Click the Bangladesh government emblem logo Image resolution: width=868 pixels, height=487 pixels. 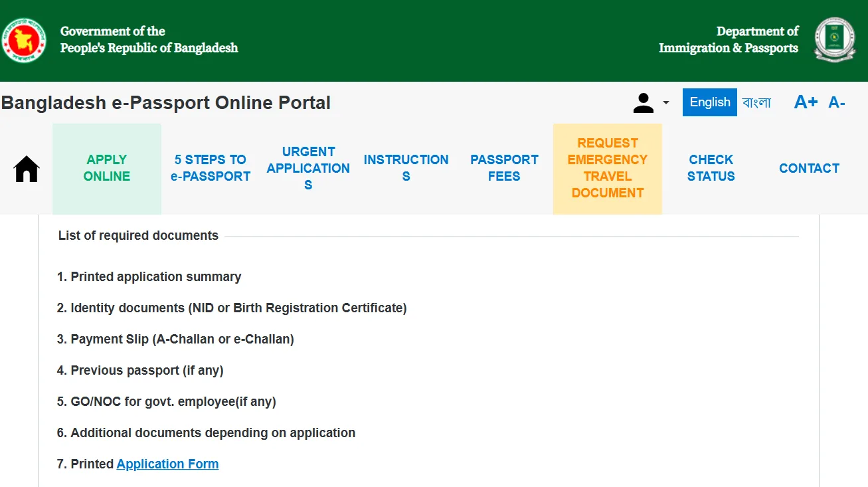[x=24, y=40]
